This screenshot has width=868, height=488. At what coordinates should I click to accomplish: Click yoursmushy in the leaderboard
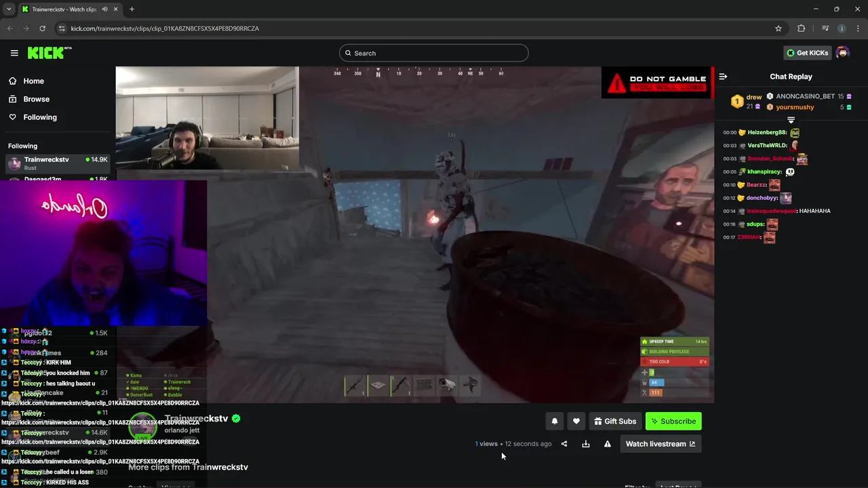tap(795, 107)
